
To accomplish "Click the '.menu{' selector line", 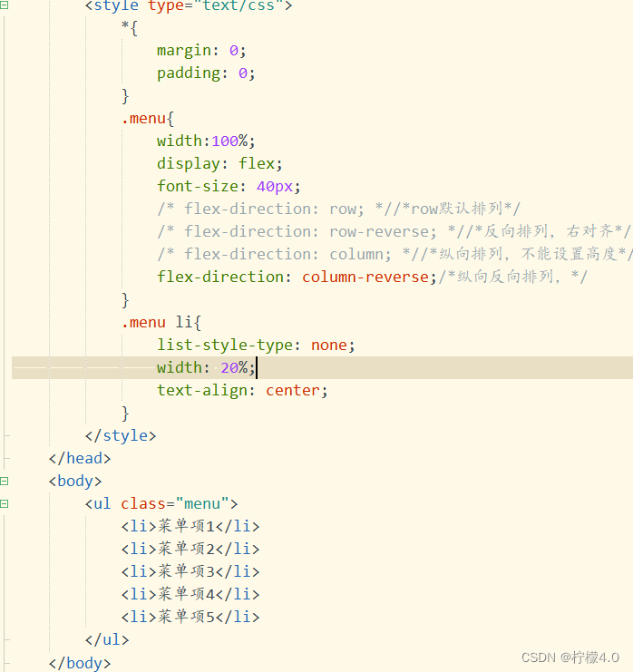I will [x=148, y=119].
